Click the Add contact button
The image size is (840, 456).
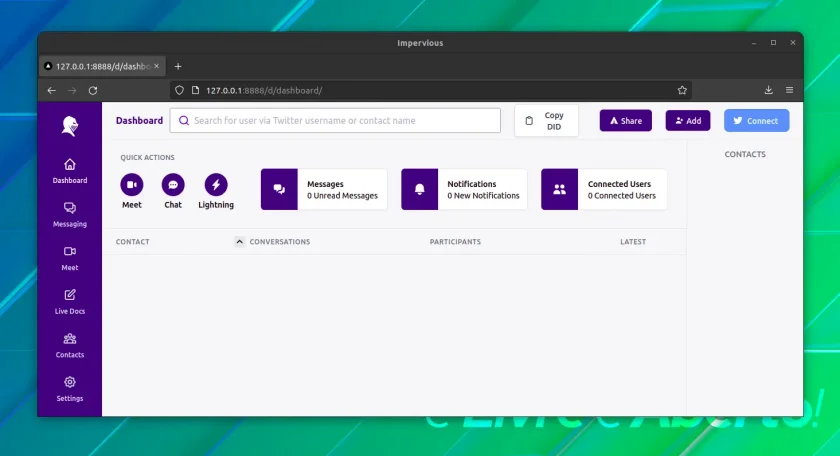688,121
